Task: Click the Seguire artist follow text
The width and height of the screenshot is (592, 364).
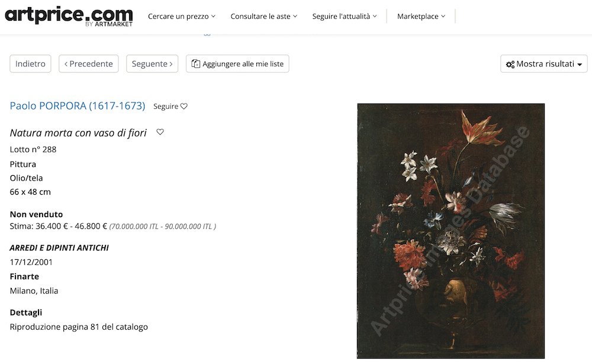Action: pos(166,107)
